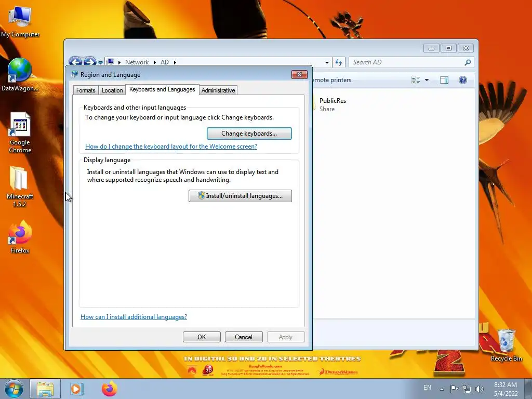The width and height of the screenshot is (532, 399).
Task: Show hidden tray icons arrow
Action: 442,389
